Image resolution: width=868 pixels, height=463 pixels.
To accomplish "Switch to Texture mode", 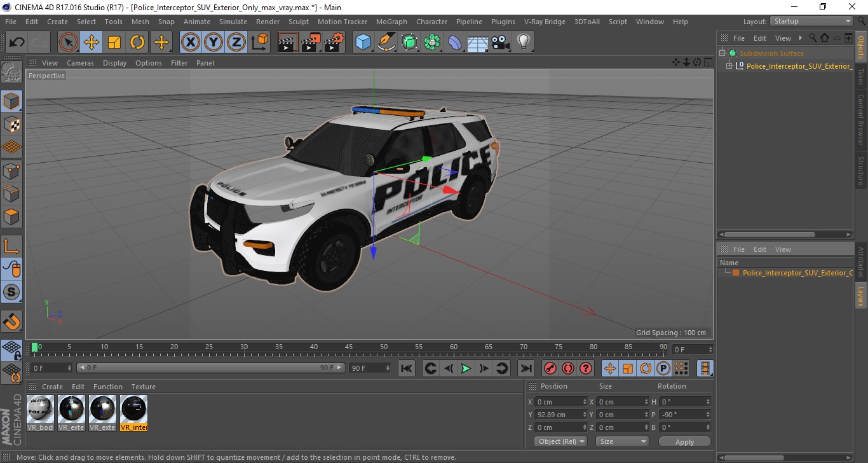I will [x=11, y=124].
